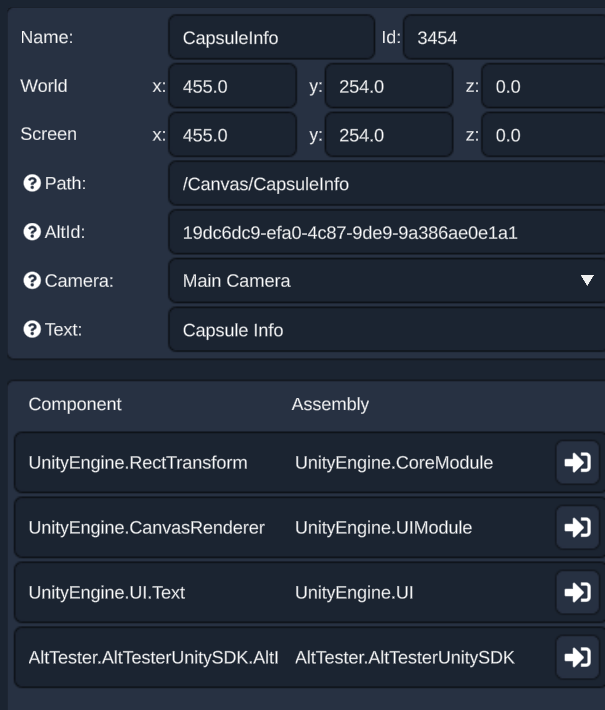Click the World y coordinate field

(x=389, y=87)
